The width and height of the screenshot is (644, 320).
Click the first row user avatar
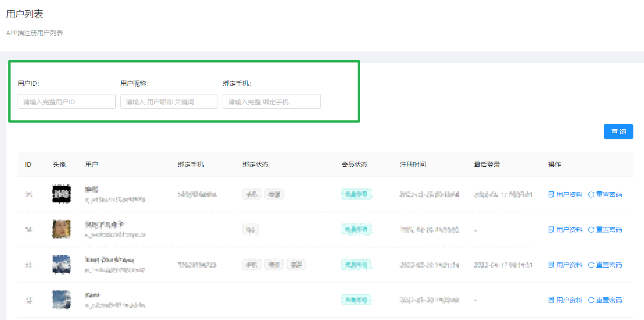[x=62, y=194]
